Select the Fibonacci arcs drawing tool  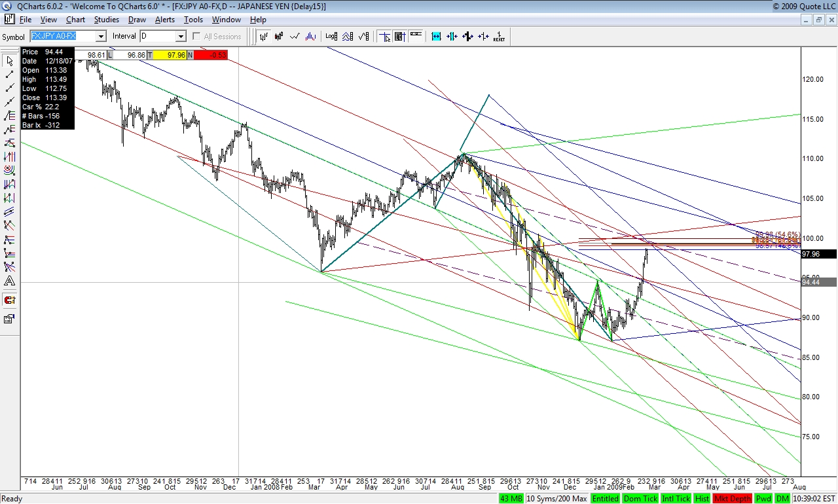(x=9, y=171)
